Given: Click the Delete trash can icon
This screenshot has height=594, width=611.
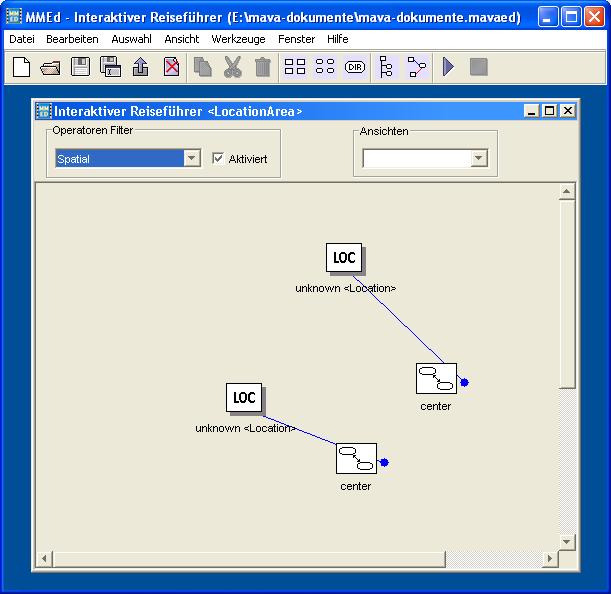Looking at the screenshot, I should click(x=263, y=67).
